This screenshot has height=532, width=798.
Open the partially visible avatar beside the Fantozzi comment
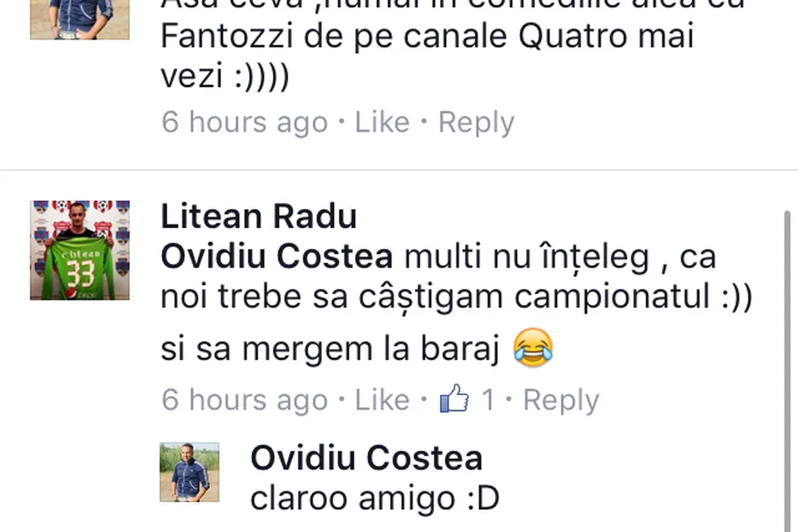[80, 19]
